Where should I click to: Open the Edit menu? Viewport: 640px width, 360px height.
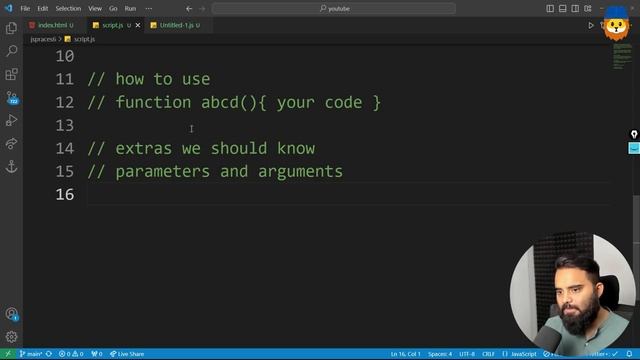(42, 9)
